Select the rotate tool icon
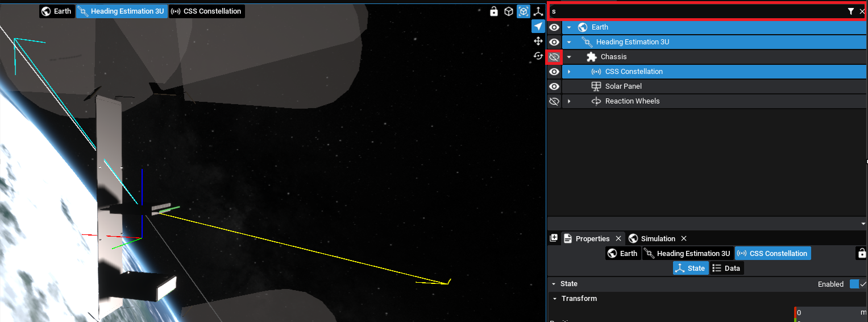 (x=538, y=56)
